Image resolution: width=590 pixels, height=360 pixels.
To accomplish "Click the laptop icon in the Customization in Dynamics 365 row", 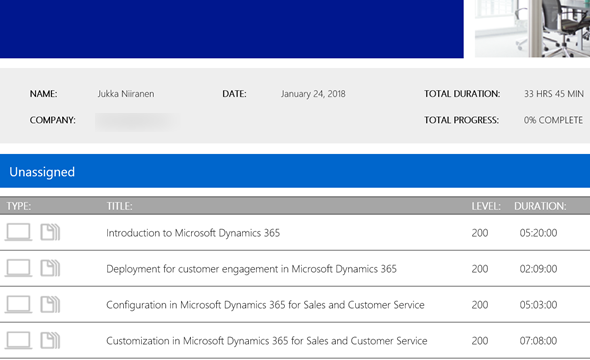I will 18,340.
